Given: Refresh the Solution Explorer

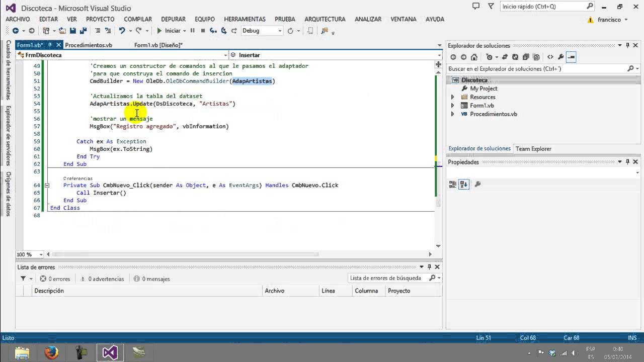Looking at the screenshot, I should 515,57.
